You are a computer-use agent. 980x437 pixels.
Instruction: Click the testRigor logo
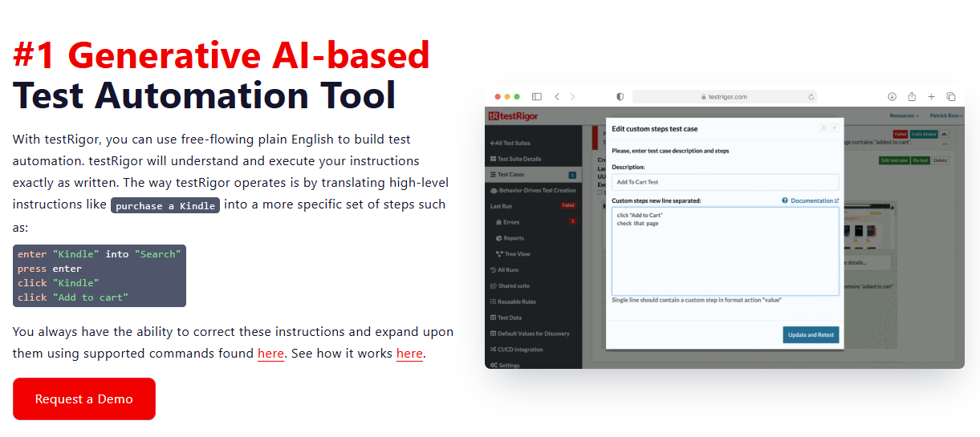514,116
